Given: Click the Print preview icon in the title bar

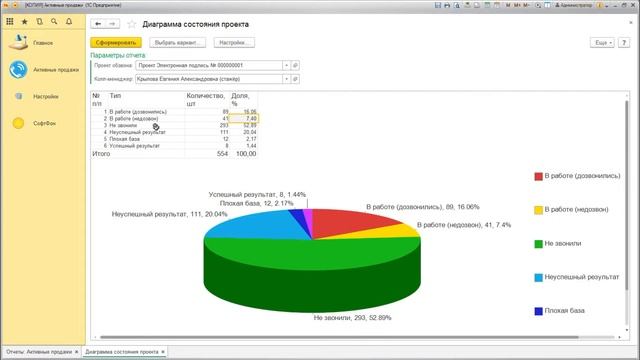Looking at the screenshot, I should pos(457,5).
